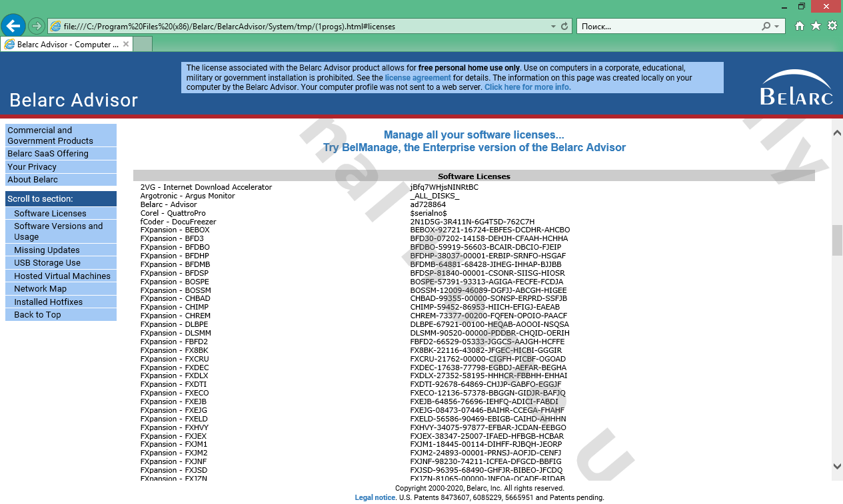This screenshot has height=504, width=843.
Task: Click the vertical scrollbar thumb
Action: (837, 240)
